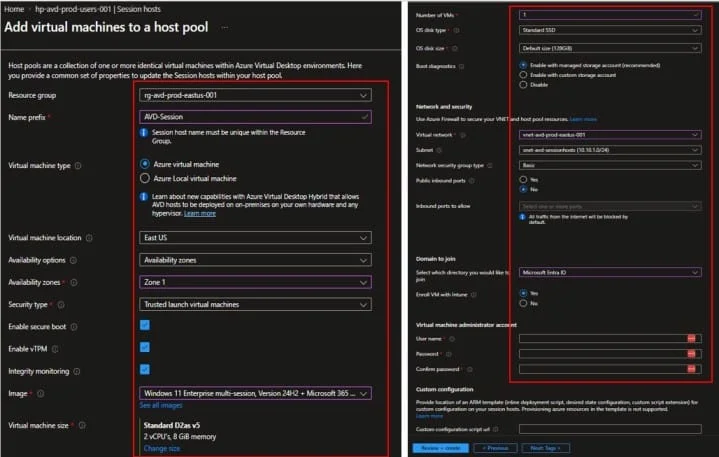Open Image selection dropdown
The image size is (719, 457).
pos(255,394)
